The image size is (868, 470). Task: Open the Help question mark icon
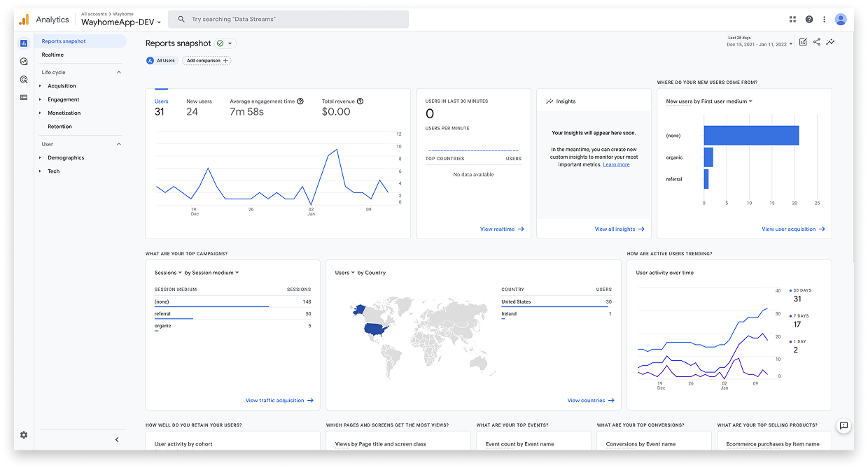(x=809, y=20)
